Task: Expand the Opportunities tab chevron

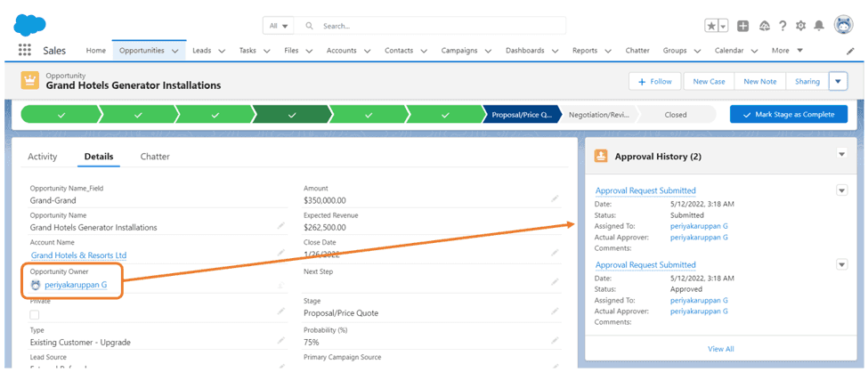Action: click(x=174, y=51)
